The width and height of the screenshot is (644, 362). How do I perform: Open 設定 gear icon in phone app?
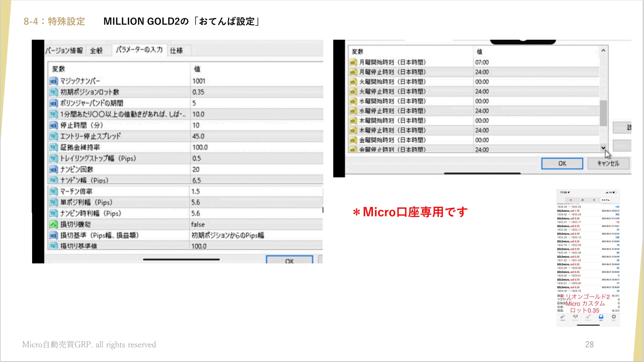(x=614, y=318)
